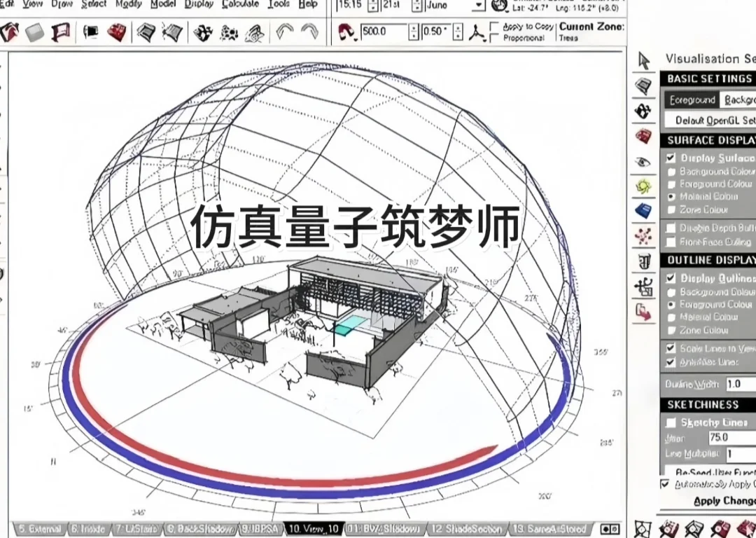
Task: Select the Foreground settings toggle button
Action: (x=692, y=100)
